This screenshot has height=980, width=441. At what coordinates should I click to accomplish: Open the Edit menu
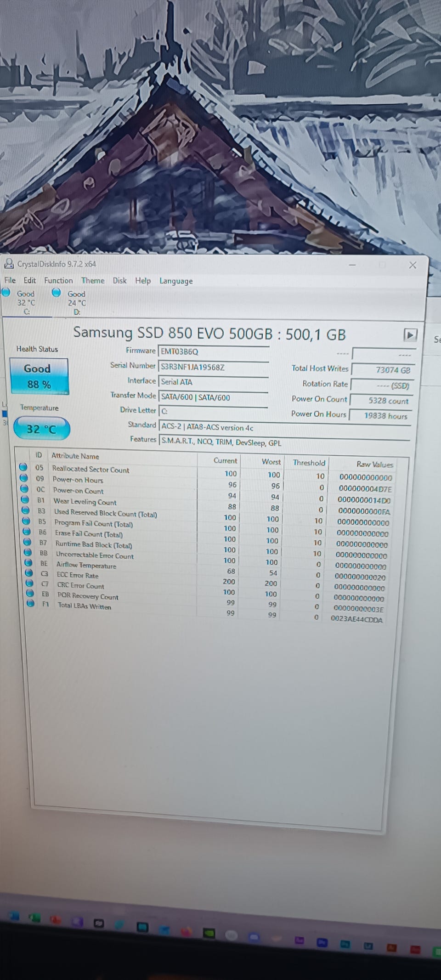(x=30, y=280)
